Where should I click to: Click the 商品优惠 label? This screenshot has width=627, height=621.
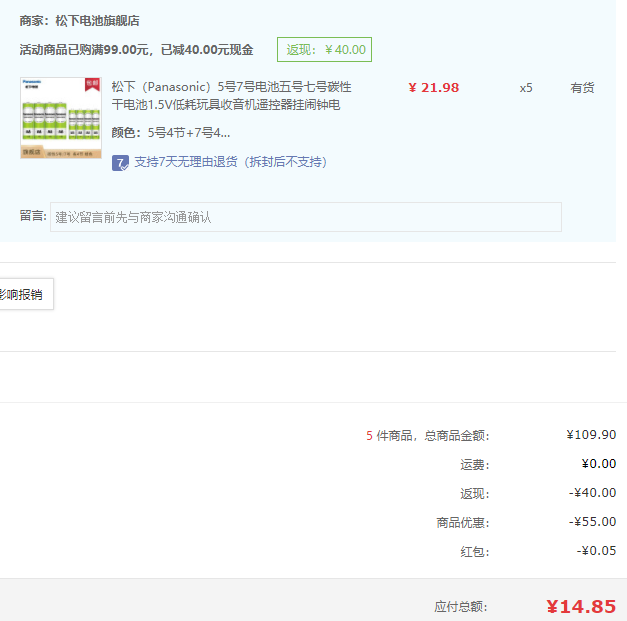463,522
